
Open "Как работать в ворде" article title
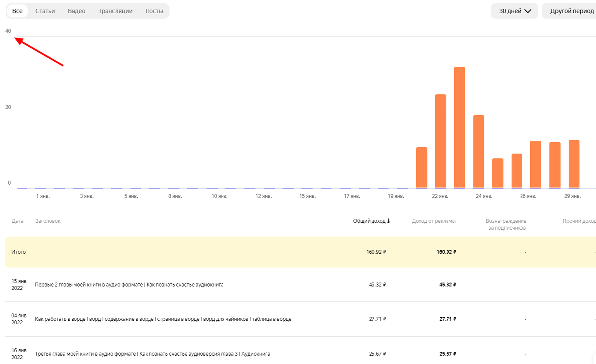[x=163, y=319]
